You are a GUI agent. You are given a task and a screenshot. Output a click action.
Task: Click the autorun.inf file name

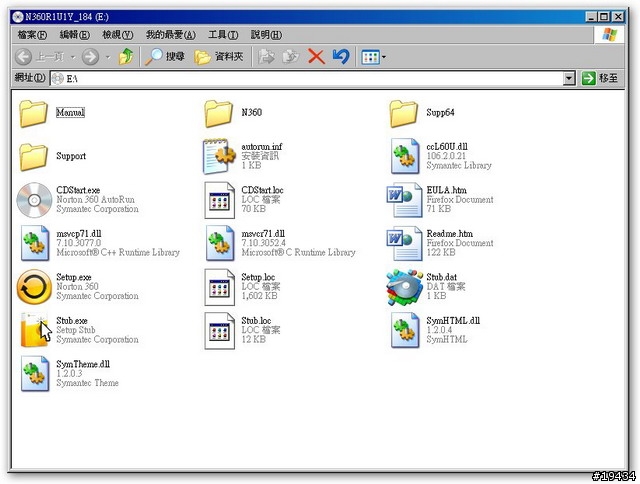(262, 147)
